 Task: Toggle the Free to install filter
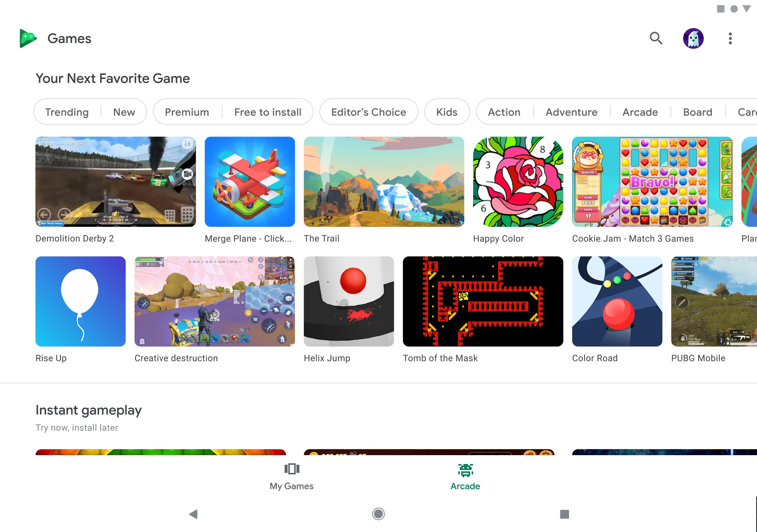point(267,111)
